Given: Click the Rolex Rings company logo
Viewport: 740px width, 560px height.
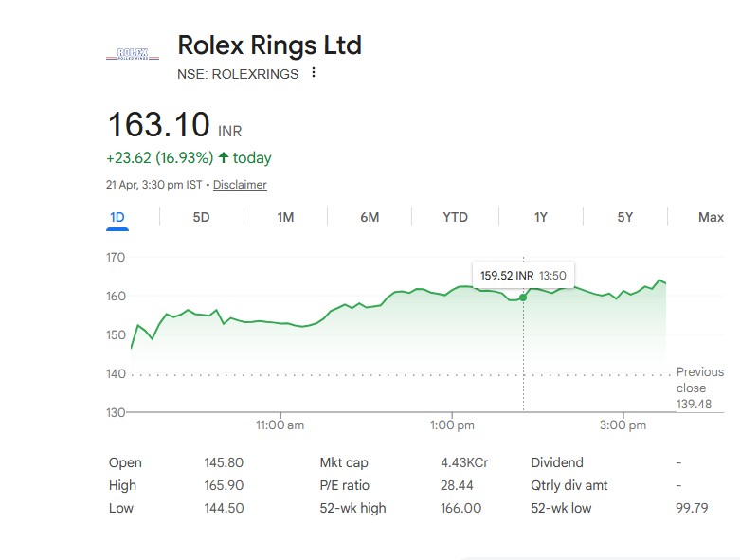Looking at the screenshot, I should (133, 54).
